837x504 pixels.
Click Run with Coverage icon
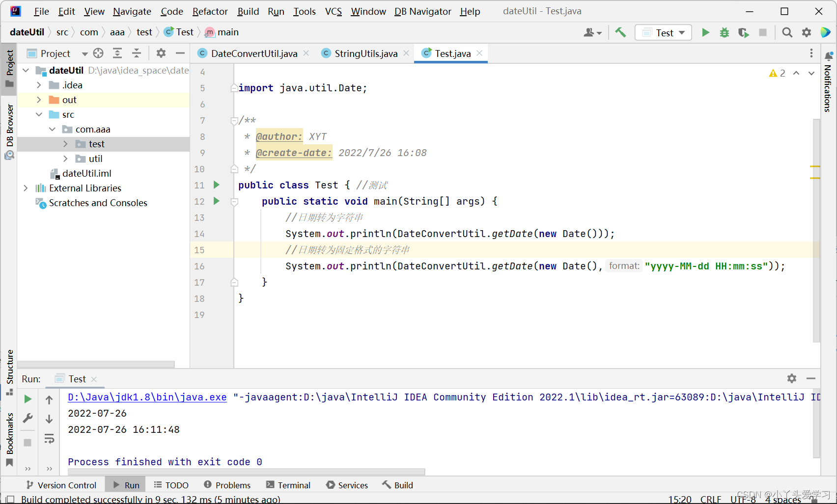[743, 32]
